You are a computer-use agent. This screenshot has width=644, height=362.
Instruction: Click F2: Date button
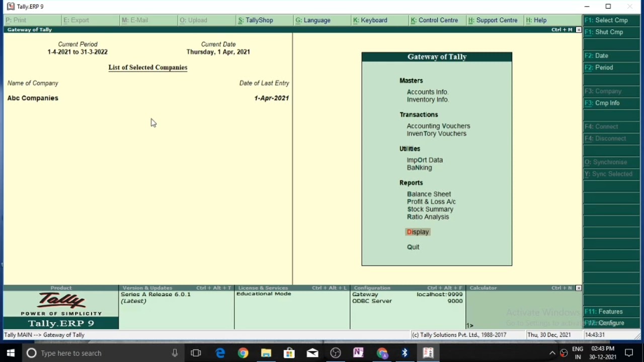611,56
